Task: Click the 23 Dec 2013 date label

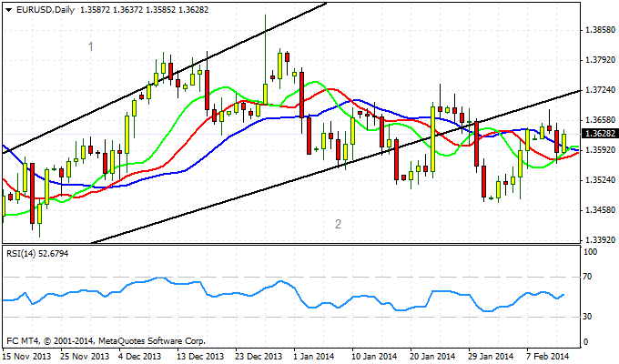Action: [259, 357]
